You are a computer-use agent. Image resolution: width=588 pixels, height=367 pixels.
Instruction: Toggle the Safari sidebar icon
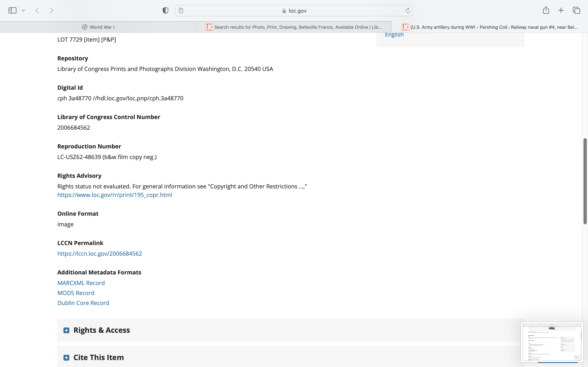pos(12,10)
